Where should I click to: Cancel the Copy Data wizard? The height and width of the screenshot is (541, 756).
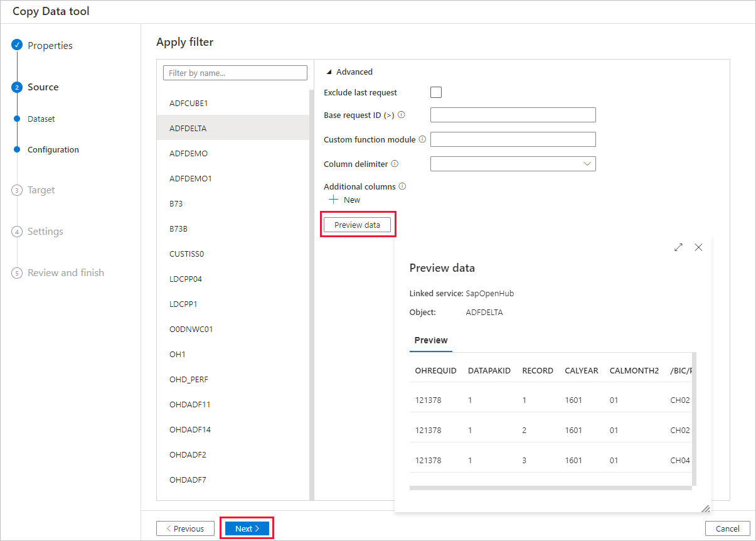coord(727,528)
